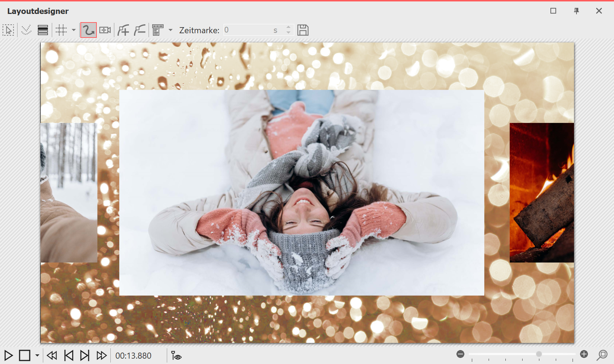The image size is (614, 364).
Task: Toggle the highlighted motion path mode
Action: click(x=89, y=30)
